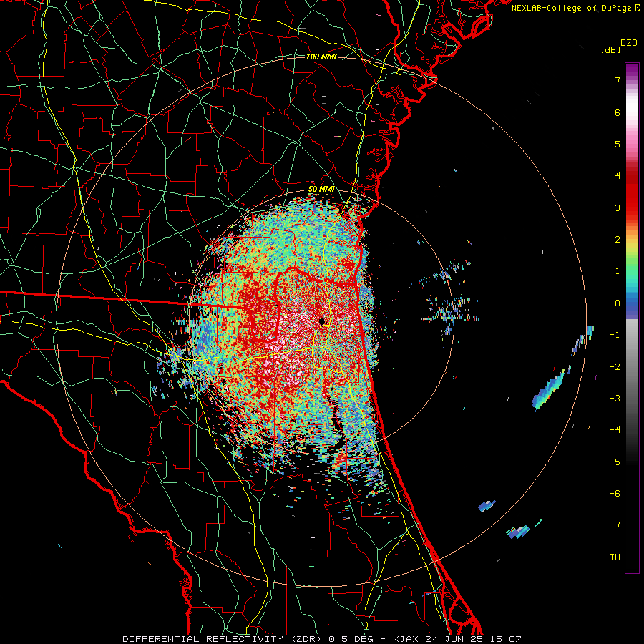This screenshot has width=644, height=644.
Task: Click the 7 value on the color scale
Action: tap(618, 80)
